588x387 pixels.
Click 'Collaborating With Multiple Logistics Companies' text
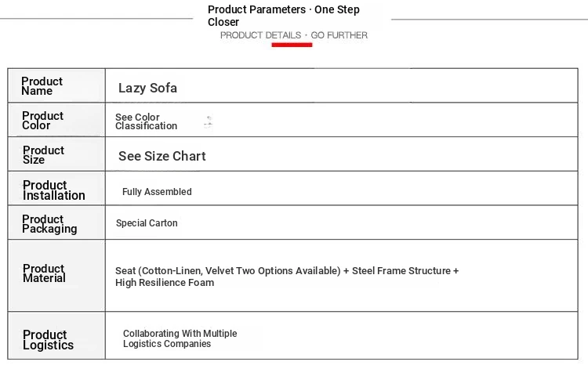[x=180, y=338]
